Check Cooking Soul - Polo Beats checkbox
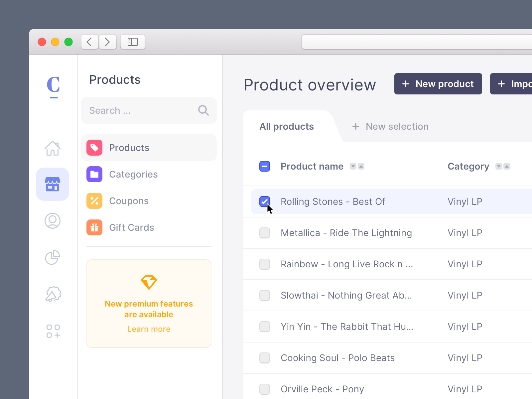 point(265,358)
